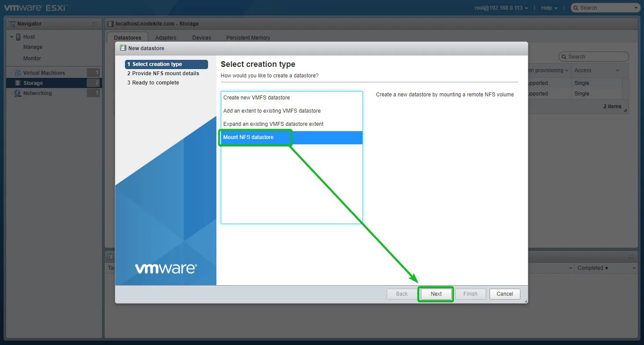Focus the datastore list Search field
The image size is (644, 345).
pos(594,57)
